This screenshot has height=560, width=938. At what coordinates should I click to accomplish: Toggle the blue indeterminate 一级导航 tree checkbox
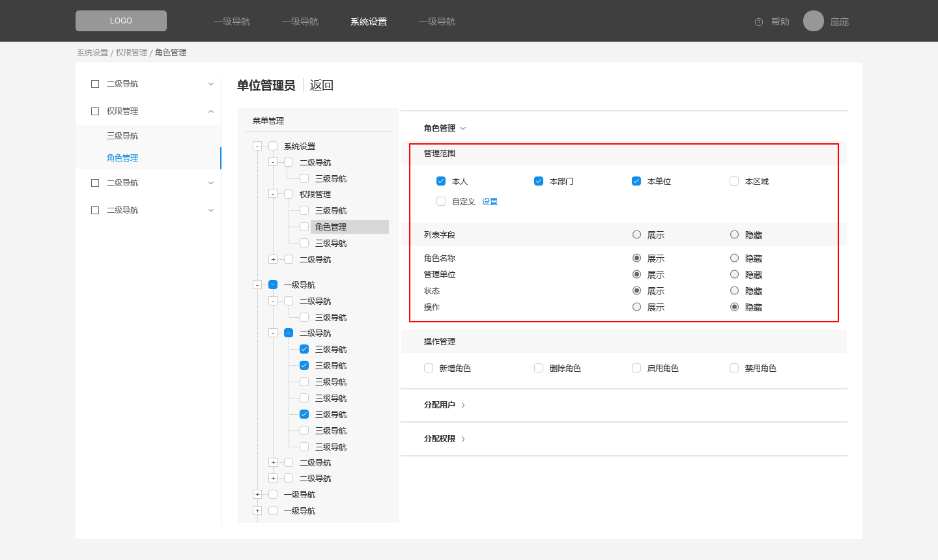(x=273, y=285)
